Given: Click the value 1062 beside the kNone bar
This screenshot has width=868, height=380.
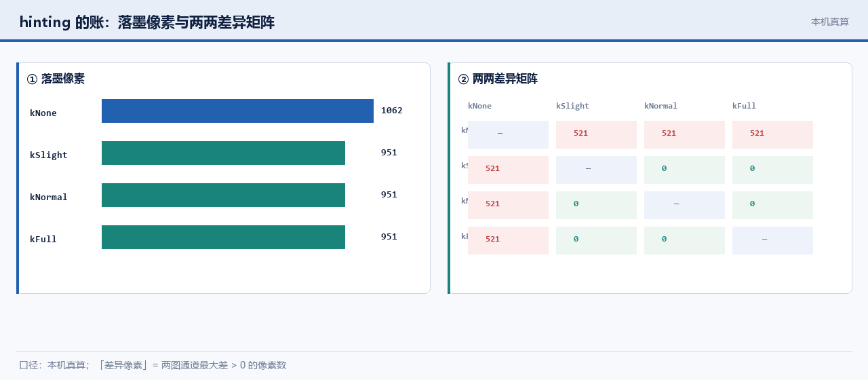Looking at the screenshot, I should tap(392, 110).
